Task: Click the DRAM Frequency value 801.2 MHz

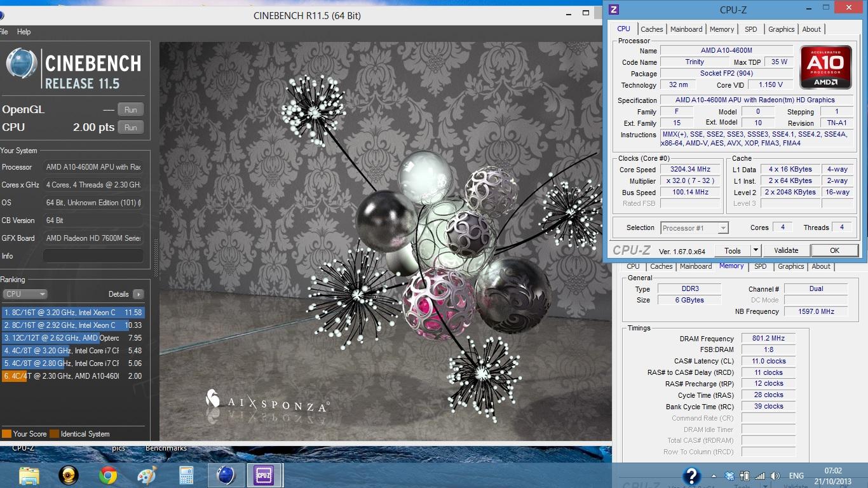Action: (768, 339)
